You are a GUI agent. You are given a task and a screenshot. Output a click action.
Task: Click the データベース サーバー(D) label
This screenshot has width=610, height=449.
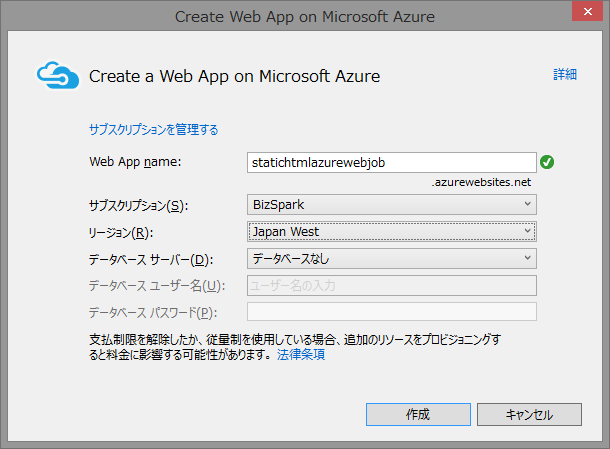150,259
